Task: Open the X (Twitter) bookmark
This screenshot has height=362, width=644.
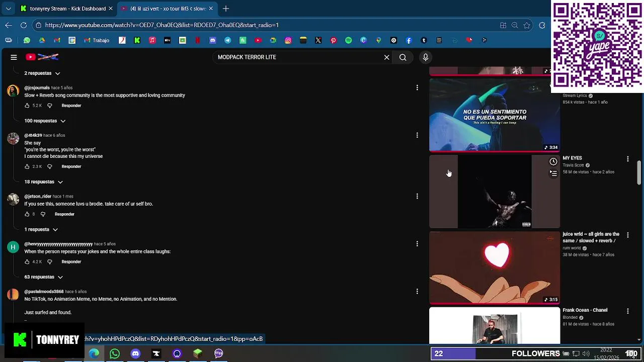Action: tap(318, 40)
